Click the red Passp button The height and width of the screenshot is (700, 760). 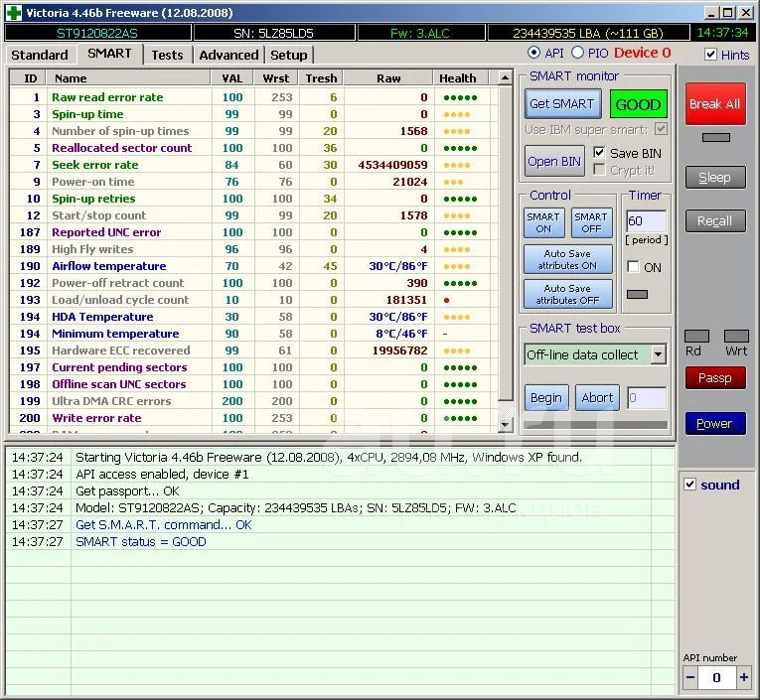(715, 378)
